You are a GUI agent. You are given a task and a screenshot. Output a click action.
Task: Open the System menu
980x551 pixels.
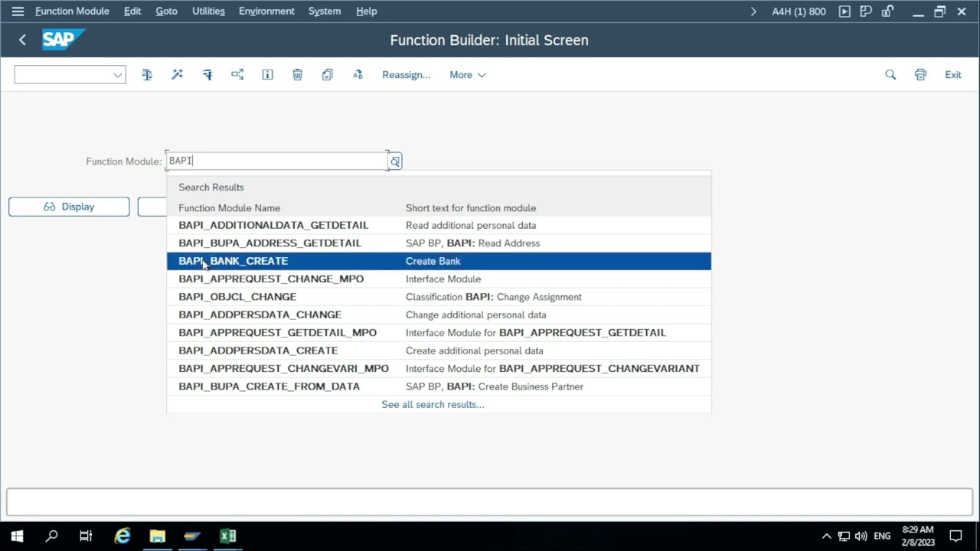[x=325, y=11]
